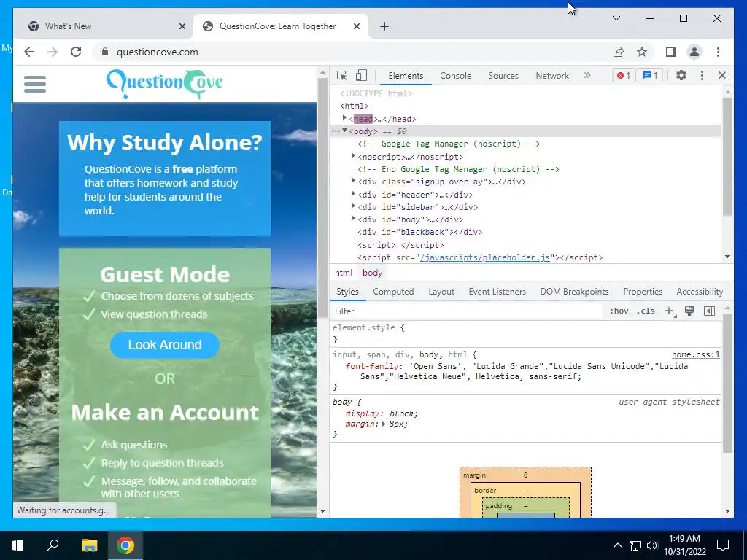Show more DevTools tabs chevron
The width and height of the screenshot is (747, 560).
click(x=587, y=75)
